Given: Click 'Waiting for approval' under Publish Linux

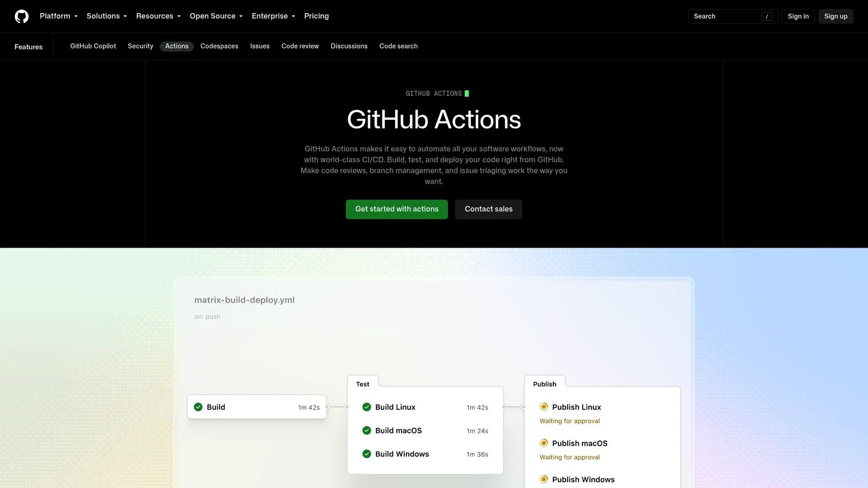Looking at the screenshot, I should click(x=570, y=421).
